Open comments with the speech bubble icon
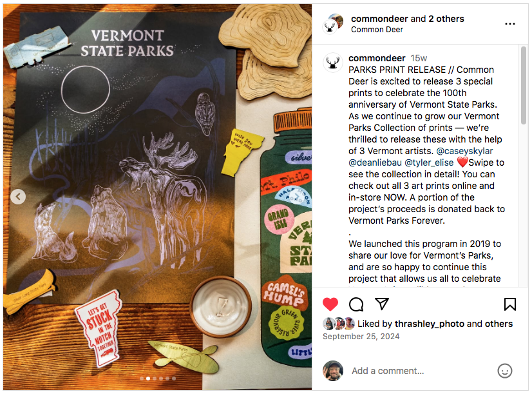532x394 pixels. click(x=356, y=304)
